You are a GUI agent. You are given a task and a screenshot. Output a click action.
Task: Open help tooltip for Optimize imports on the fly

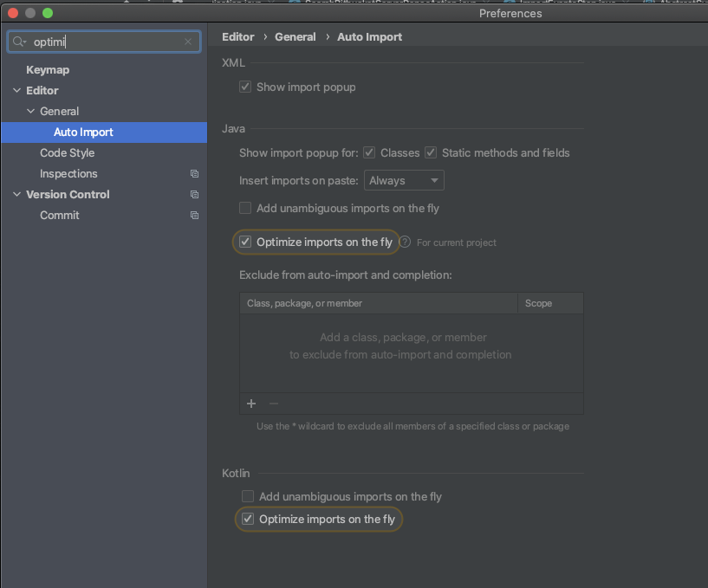tap(405, 242)
